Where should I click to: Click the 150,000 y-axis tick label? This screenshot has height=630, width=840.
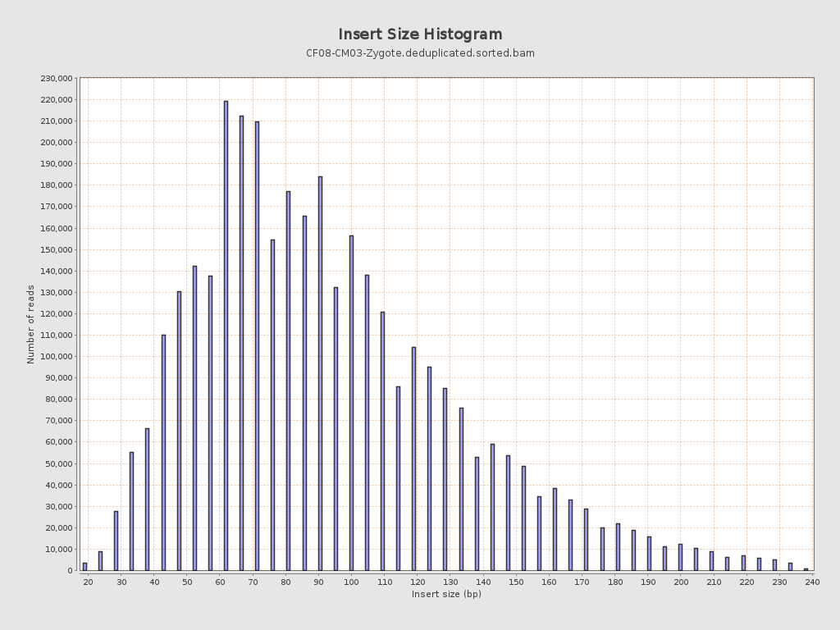57,249
